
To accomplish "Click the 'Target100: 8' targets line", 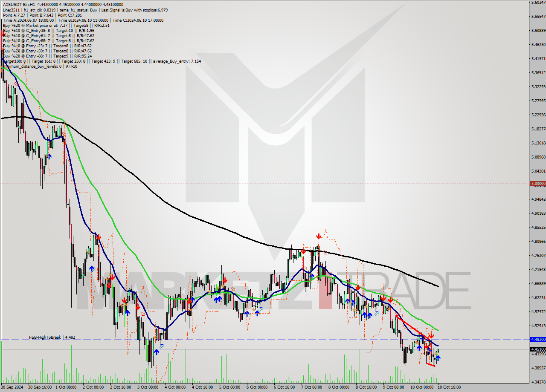I will pyautogui.click(x=102, y=61).
